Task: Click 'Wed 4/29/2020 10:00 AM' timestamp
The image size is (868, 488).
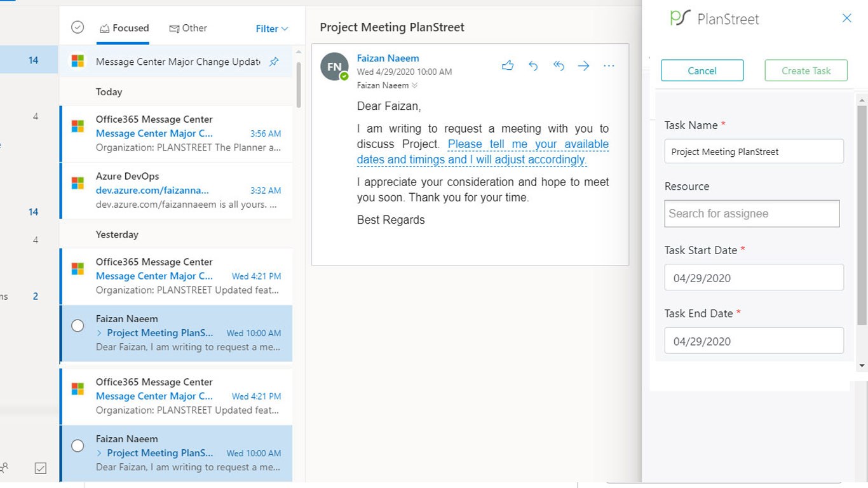Action: (404, 72)
